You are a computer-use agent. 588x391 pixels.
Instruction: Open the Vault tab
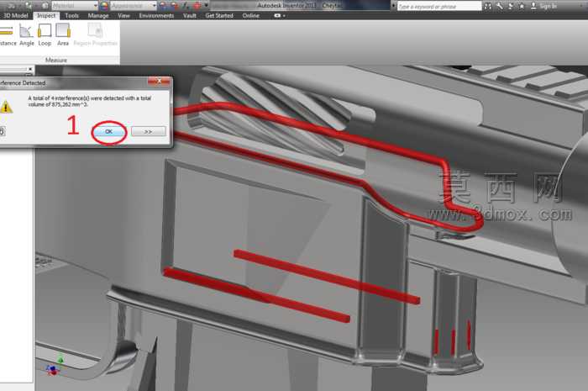pyautogui.click(x=189, y=16)
